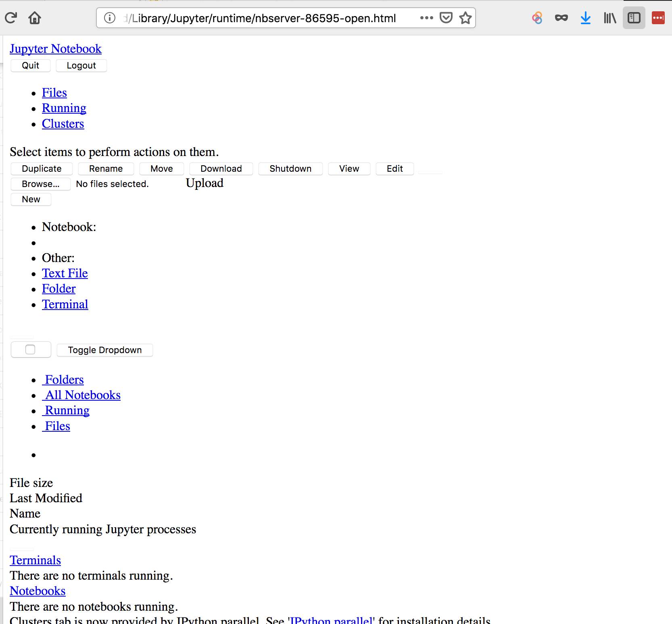Create a new Folder
Screen dimensions: 672x624
[59, 289]
